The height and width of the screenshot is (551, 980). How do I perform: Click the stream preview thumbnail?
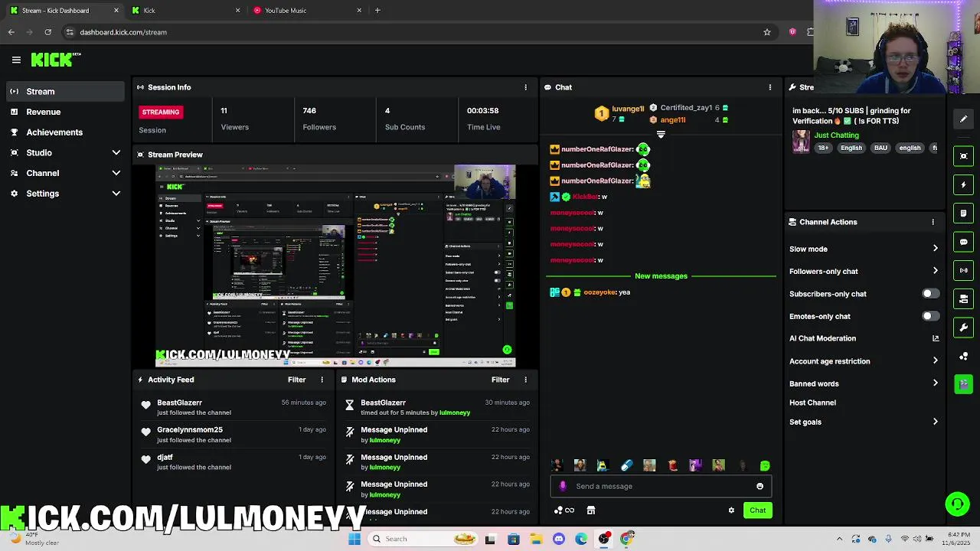335,266
